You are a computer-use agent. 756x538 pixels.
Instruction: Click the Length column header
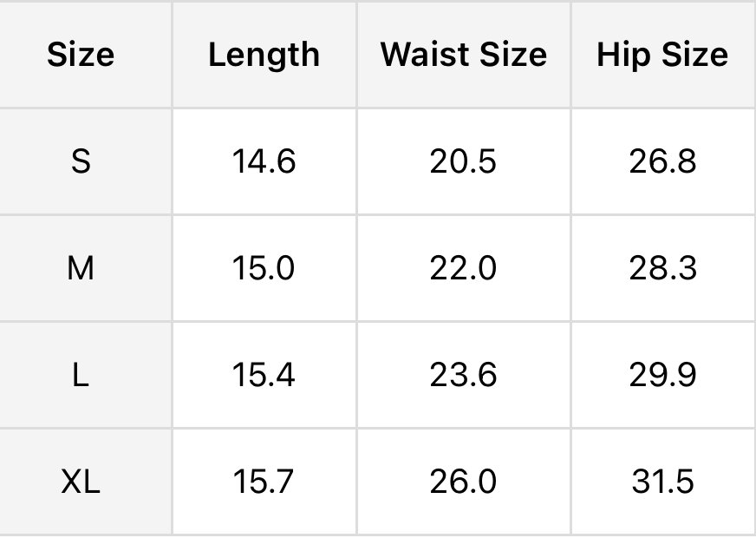pos(264,55)
